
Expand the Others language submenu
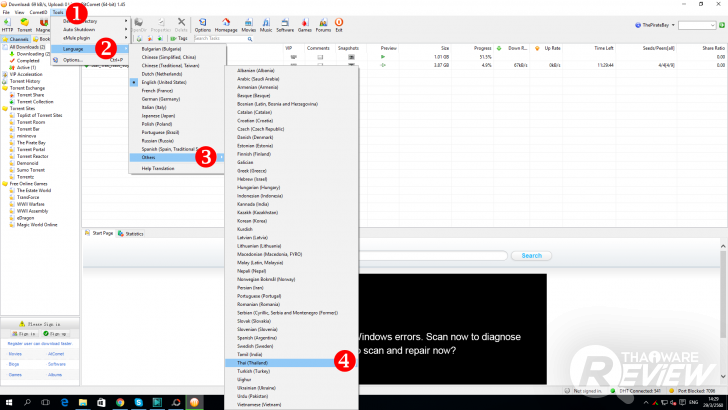pyautogui.click(x=177, y=157)
